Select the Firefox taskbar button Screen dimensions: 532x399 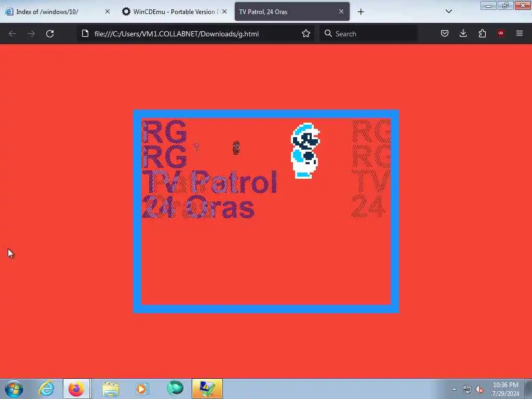click(x=76, y=389)
